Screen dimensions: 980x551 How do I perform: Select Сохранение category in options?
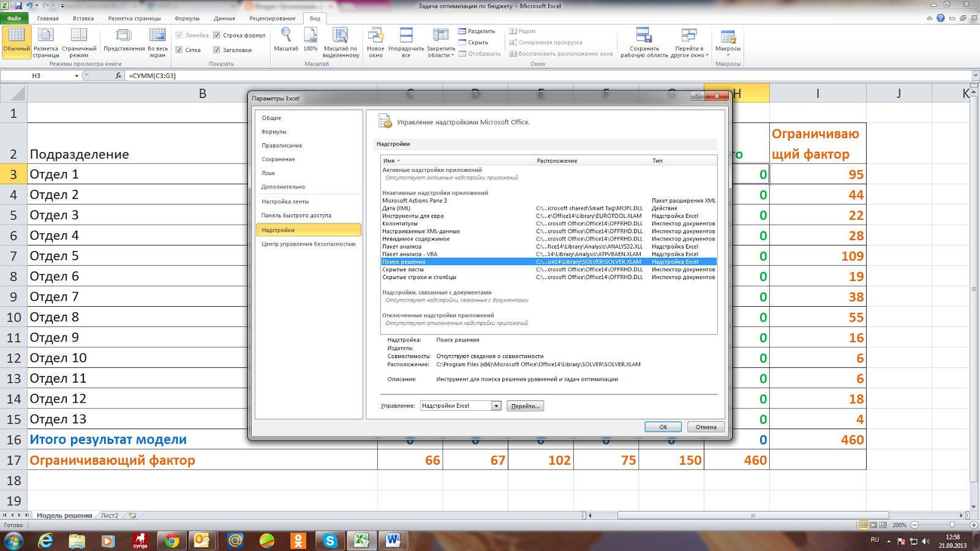click(x=308, y=159)
